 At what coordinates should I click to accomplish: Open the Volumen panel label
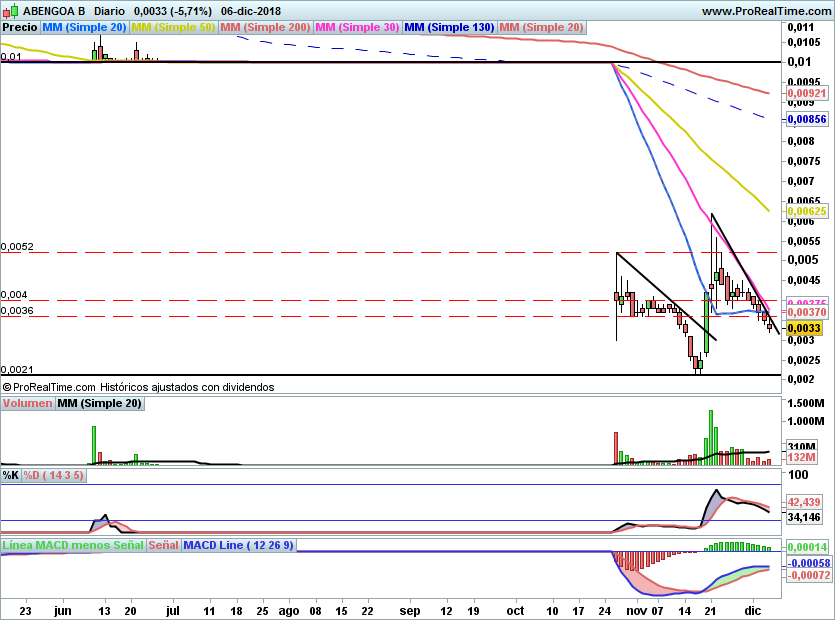click(x=27, y=403)
